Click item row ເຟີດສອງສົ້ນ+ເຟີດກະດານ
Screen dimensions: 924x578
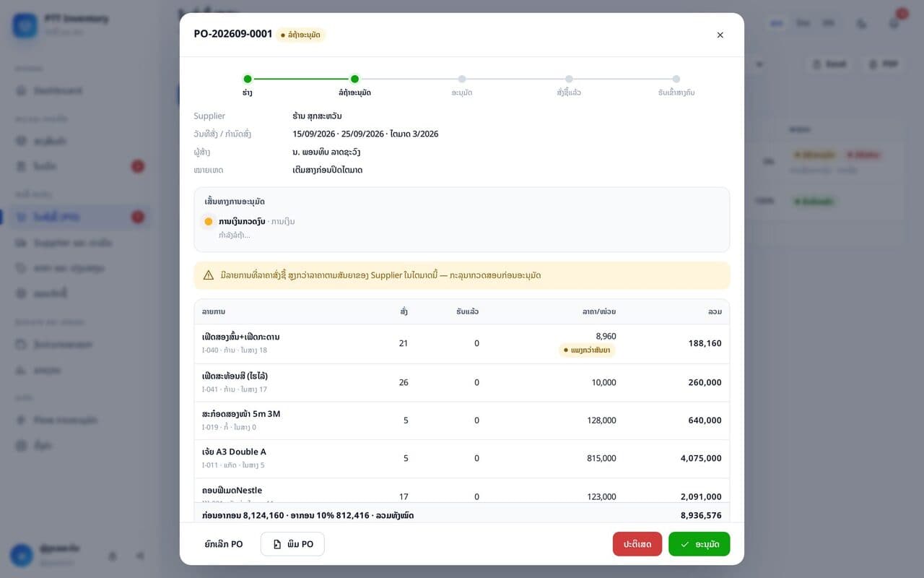pos(462,343)
